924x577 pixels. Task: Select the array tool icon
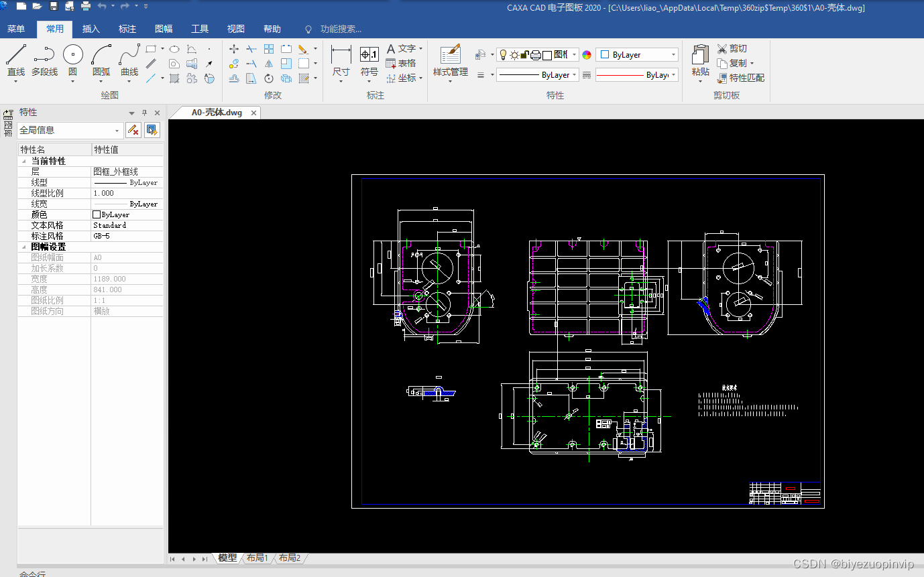coord(268,49)
